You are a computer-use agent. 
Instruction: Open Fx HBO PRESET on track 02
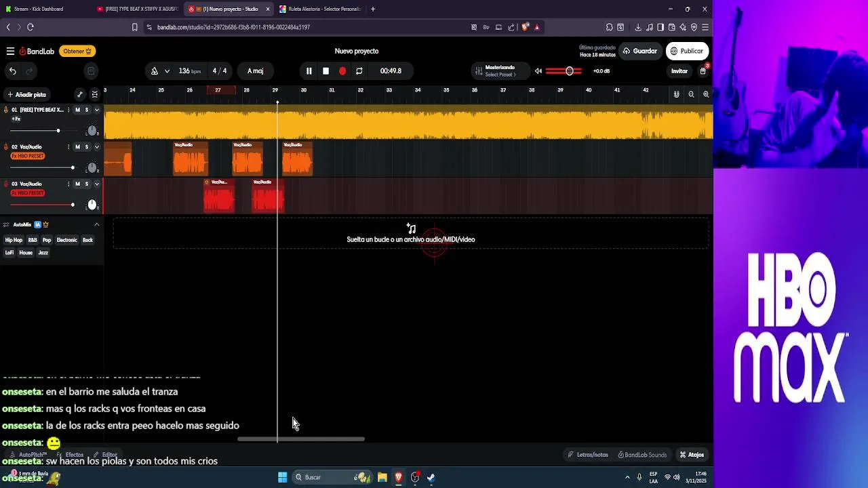click(28, 156)
